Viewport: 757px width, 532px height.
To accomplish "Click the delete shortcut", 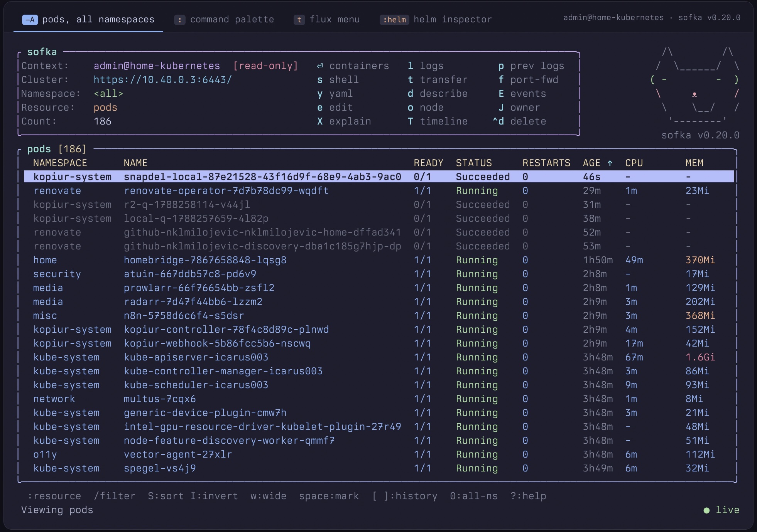I will tap(519, 121).
